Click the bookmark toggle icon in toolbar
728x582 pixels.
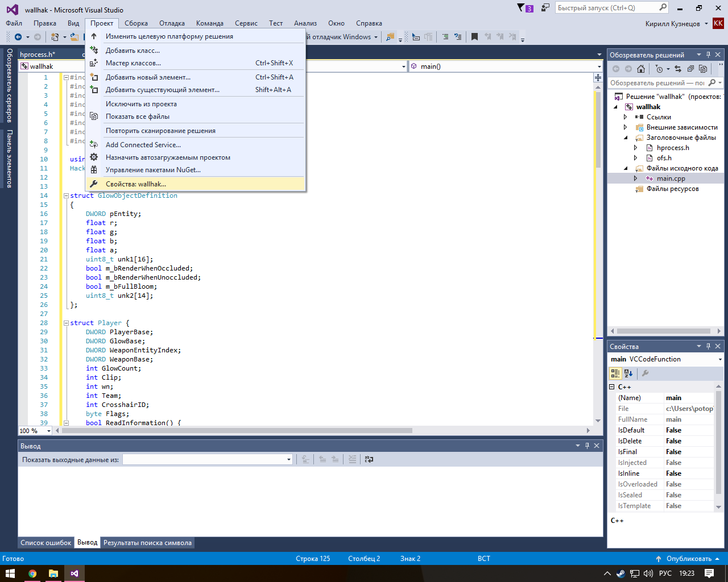point(474,37)
